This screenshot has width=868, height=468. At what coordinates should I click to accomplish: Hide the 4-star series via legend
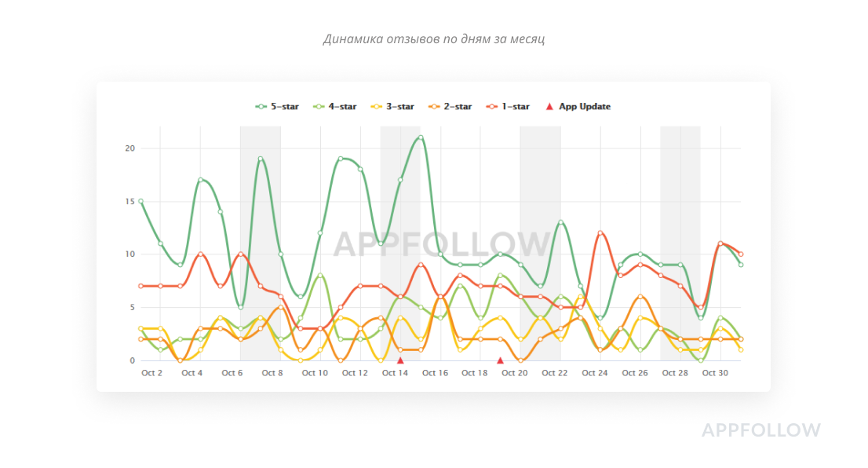[x=334, y=107]
